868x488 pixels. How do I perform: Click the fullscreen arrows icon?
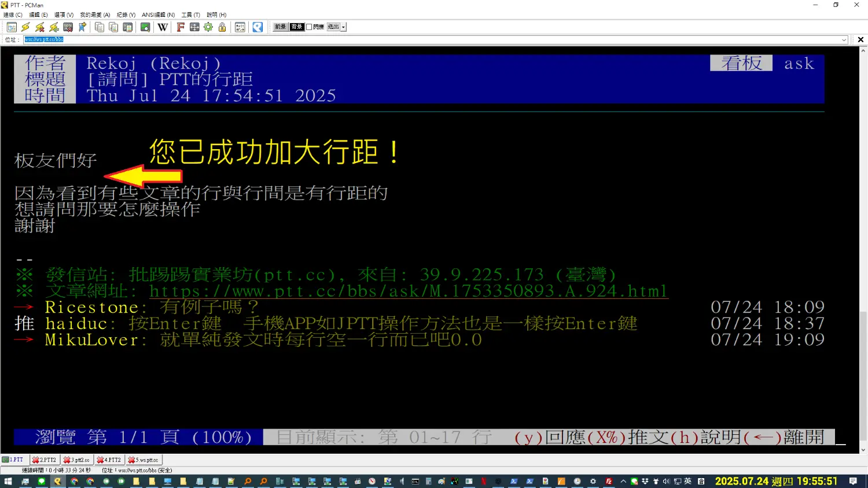194,27
